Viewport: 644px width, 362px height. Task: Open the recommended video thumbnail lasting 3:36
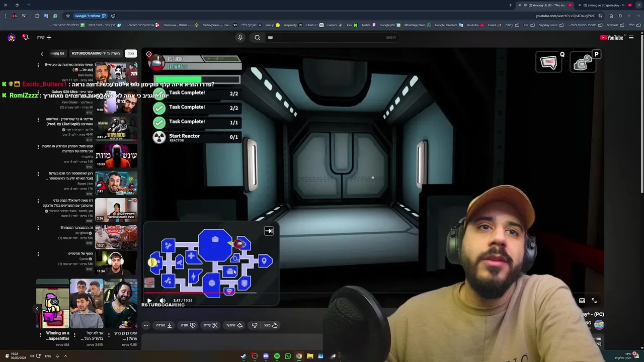[x=116, y=210]
